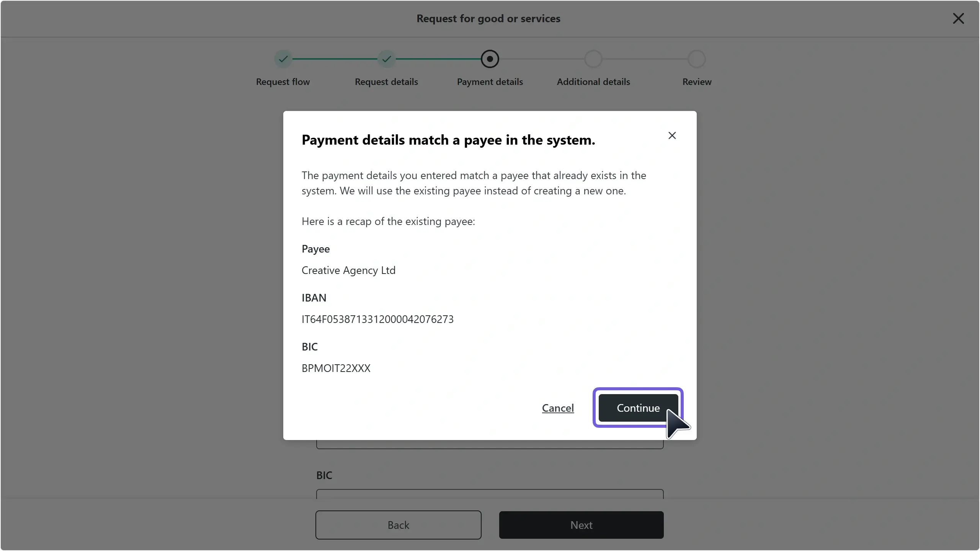
Task: Select the Additional details step circle
Action: (x=593, y=59)
